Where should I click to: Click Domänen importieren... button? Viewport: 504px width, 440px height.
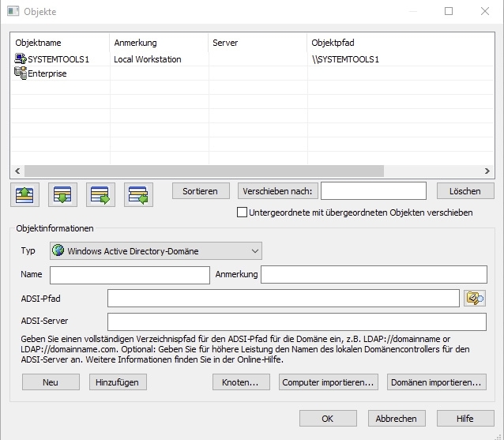pos(437,382)
